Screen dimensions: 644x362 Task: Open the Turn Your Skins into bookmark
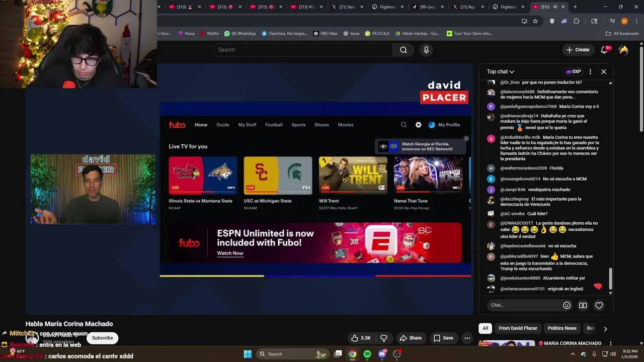[x=468, y=34]
